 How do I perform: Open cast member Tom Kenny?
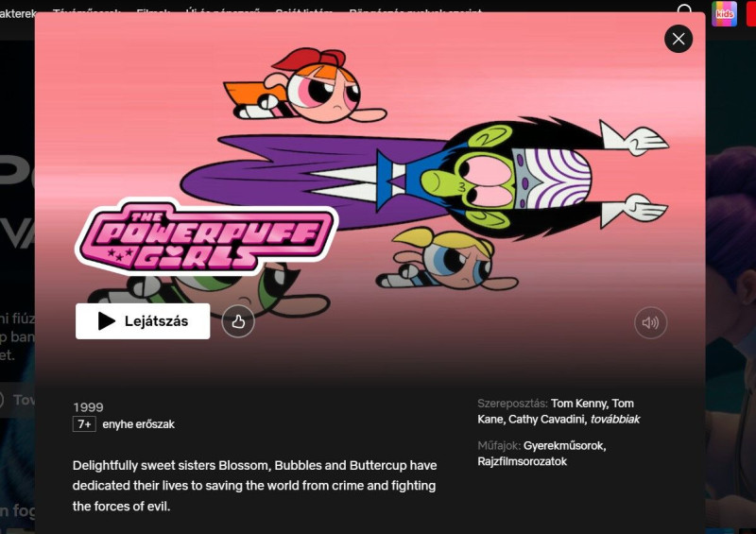580,404
